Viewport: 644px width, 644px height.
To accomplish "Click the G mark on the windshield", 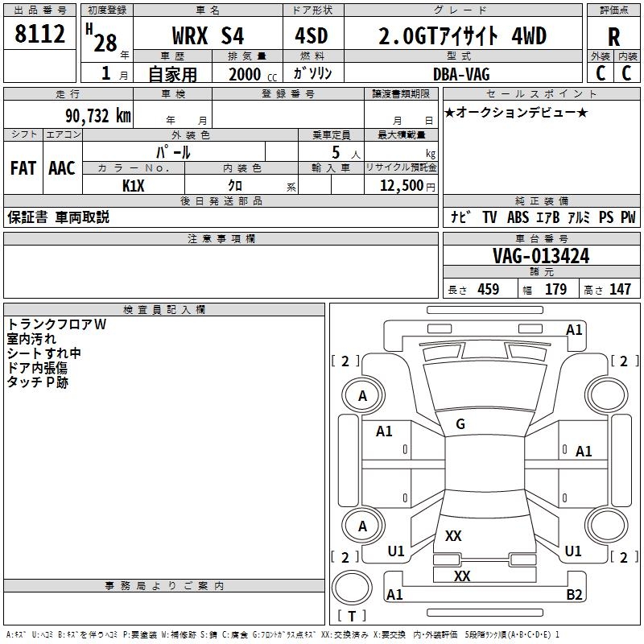I will pos(460,424).
